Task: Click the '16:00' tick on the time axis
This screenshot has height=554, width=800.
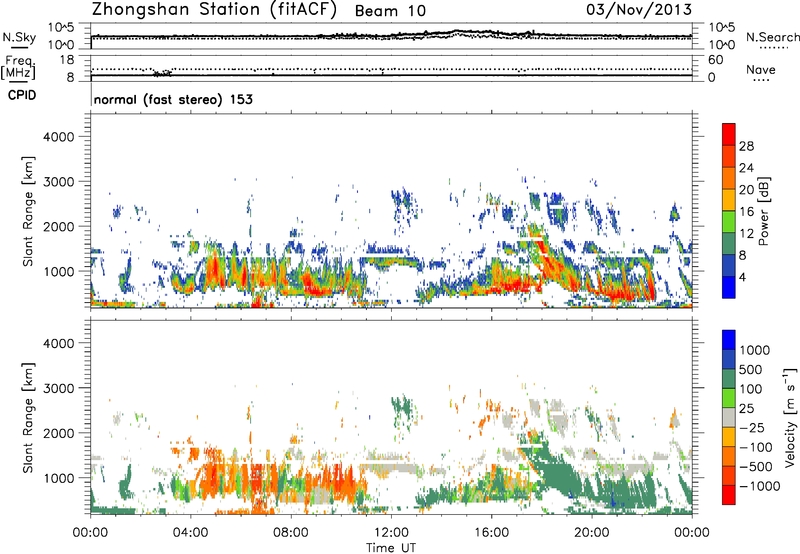Action: (491, 533)
